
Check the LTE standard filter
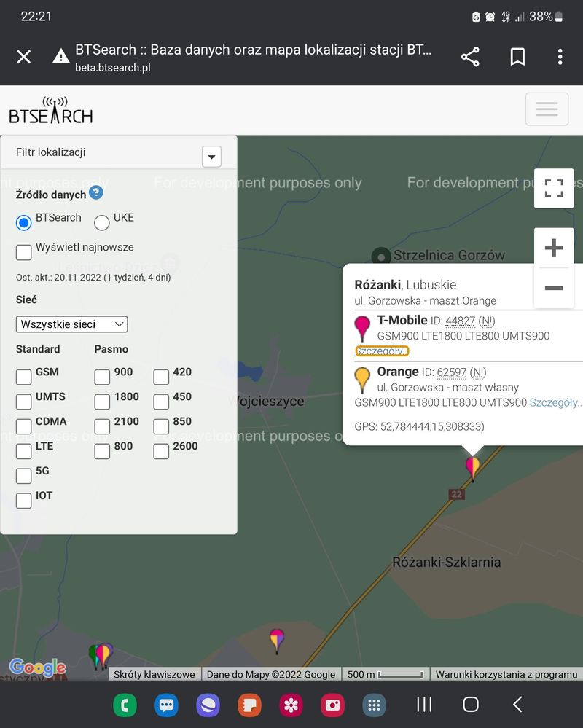click(x=23, y=452)
